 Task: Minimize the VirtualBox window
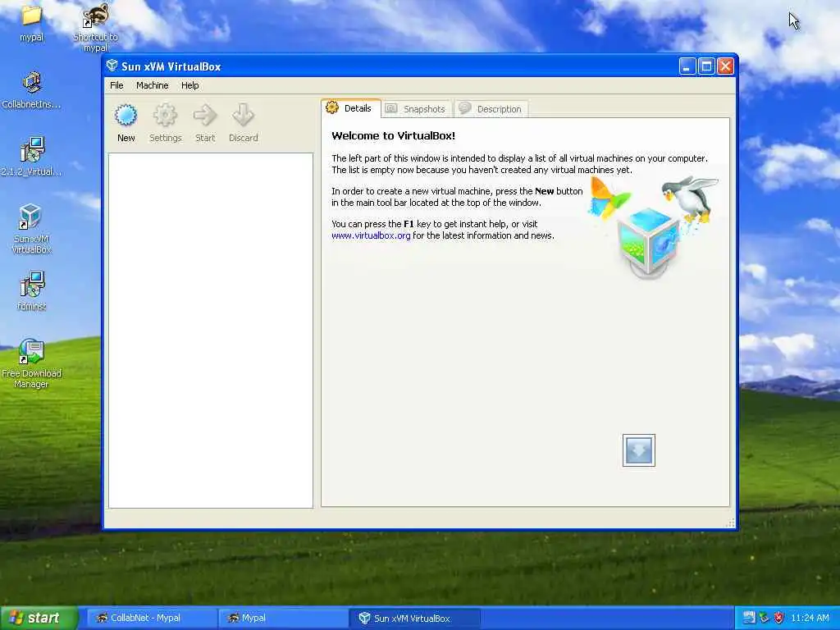pyautogui.click(x=687, y=66)
